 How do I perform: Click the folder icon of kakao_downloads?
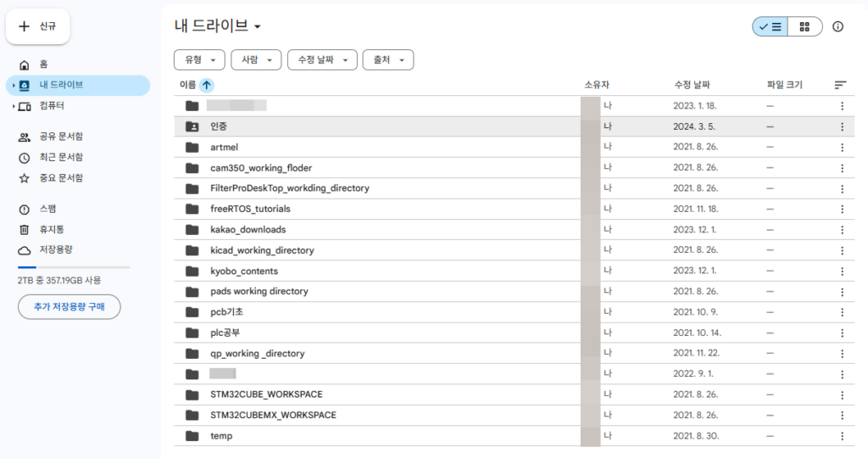coord(192,230)
